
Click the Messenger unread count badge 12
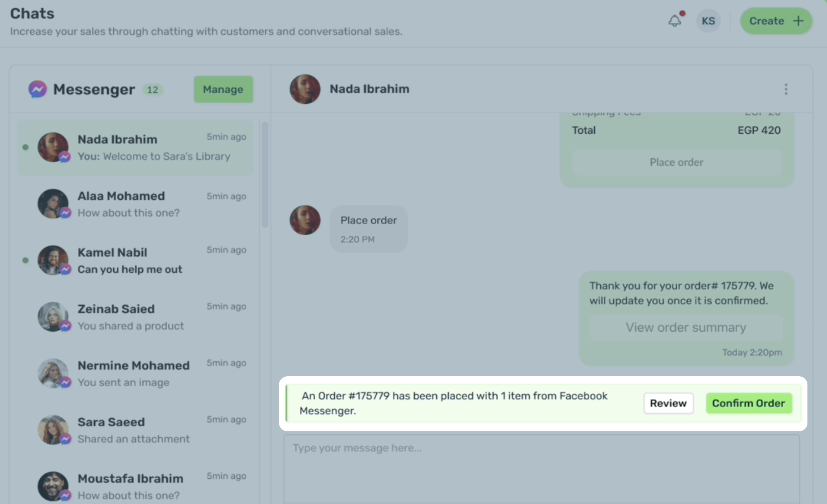pyautogui.click(x=153, y=90)
